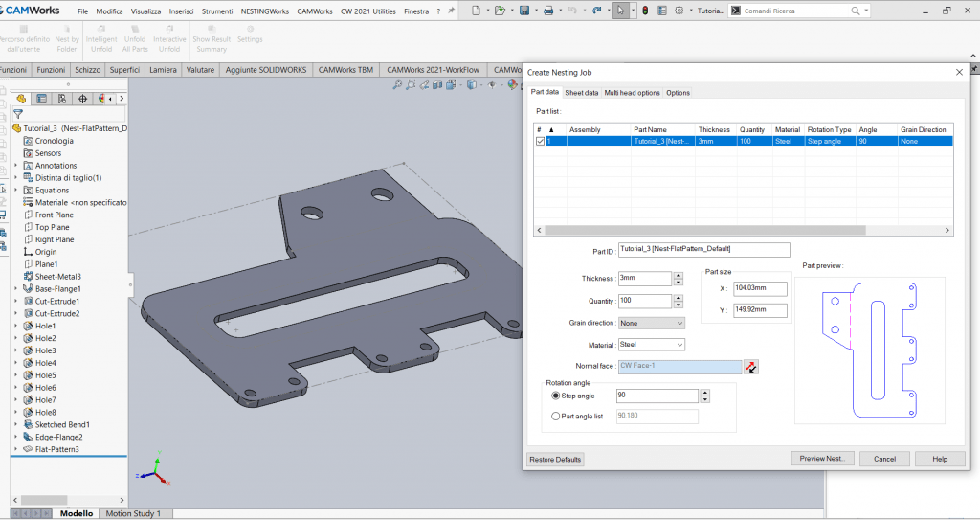
Task: Click the pin icon next to the help menu
Action: [x=452, y=11]
